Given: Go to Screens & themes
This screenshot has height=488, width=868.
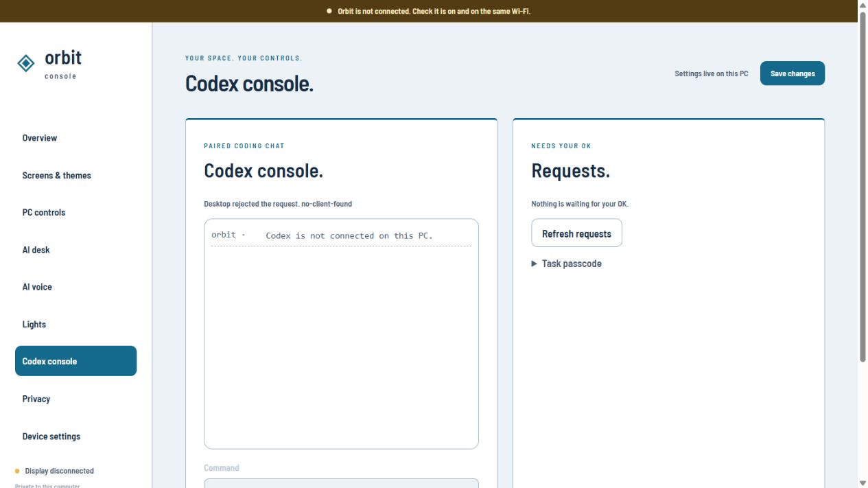Looking at the screenshot, I should click(x=75, y=175).
